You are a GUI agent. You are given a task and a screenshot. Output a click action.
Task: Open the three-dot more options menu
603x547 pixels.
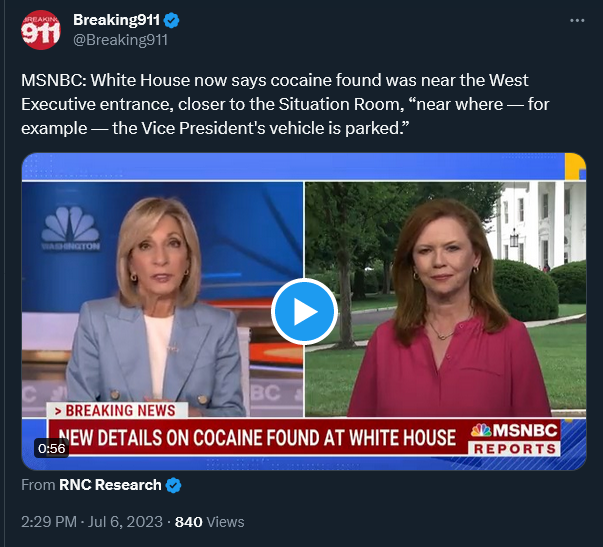click(577, 20)
